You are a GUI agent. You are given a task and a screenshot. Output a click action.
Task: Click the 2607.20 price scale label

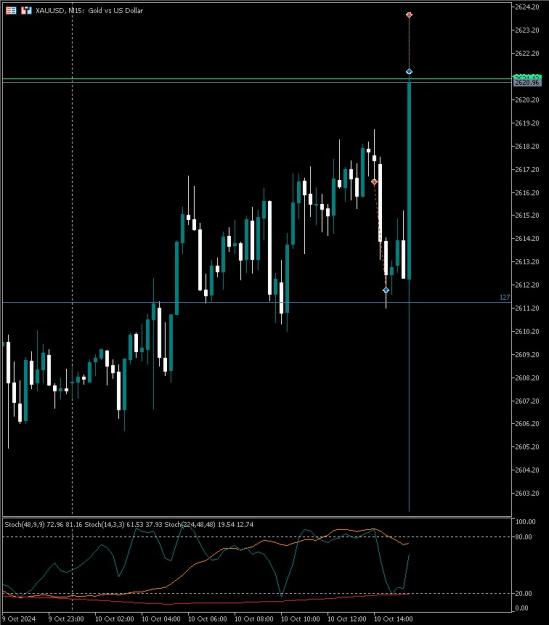tap(527, 401)
